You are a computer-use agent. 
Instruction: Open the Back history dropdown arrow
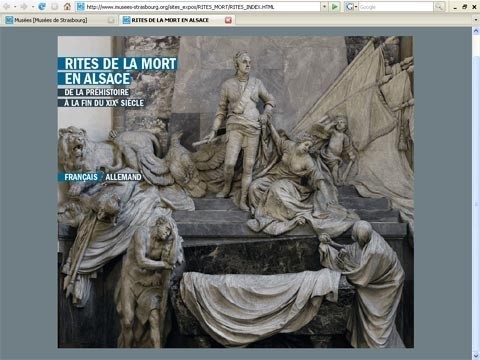pyautogui.click(x=15, y=7)
